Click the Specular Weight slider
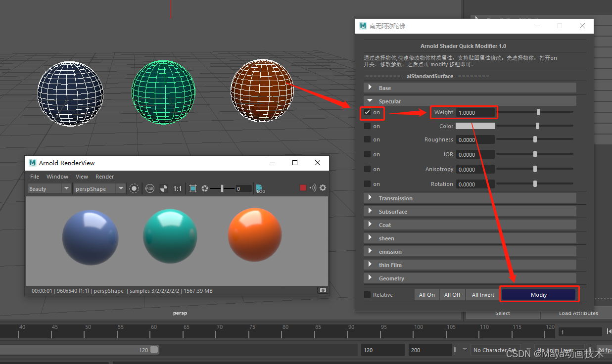 (x=536, y=112)
